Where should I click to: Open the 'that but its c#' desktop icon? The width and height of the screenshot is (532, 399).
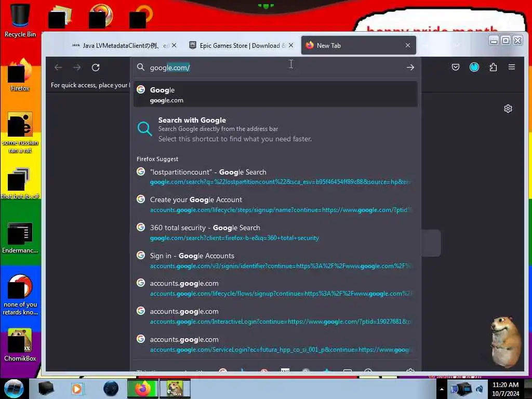(20, 183)
